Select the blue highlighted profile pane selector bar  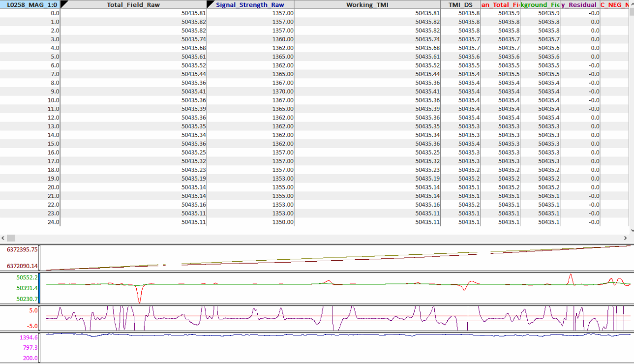(39, 288)
